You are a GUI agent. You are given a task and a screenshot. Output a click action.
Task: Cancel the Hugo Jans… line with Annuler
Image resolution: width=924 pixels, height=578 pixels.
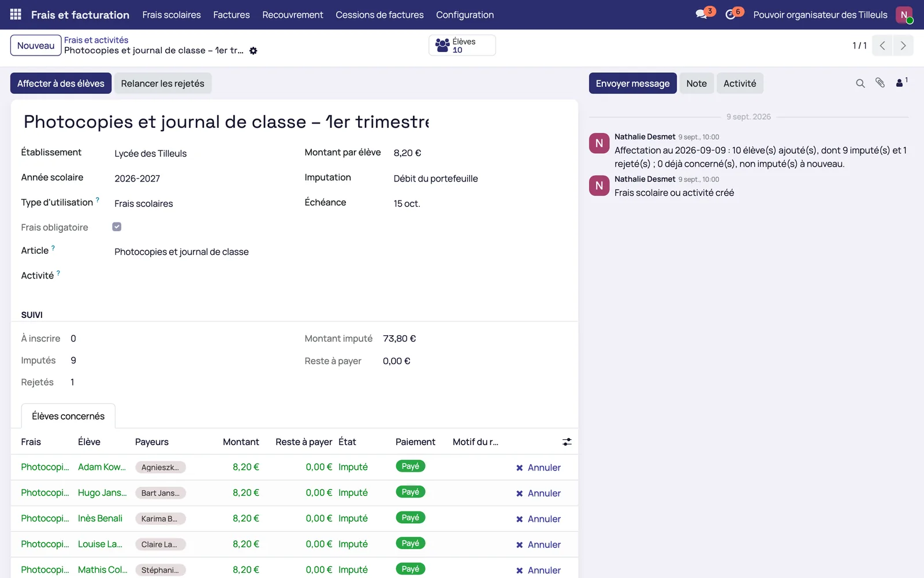(538, 493)
